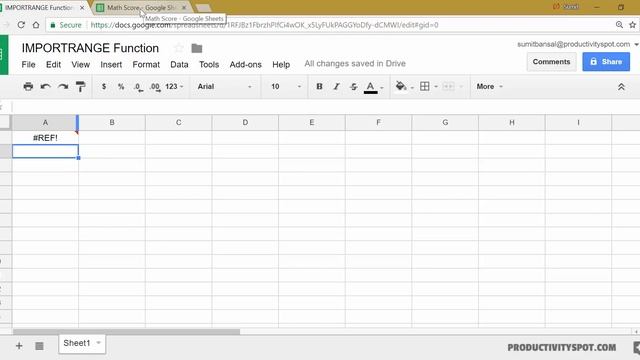Toggle bold formatting
This screenshot has height=360, width=640.
319,87
